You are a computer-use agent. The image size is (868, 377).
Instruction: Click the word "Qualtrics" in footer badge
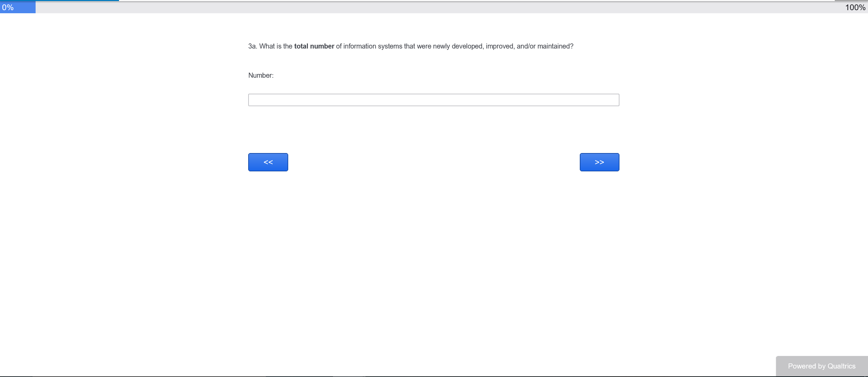(841, 366)
